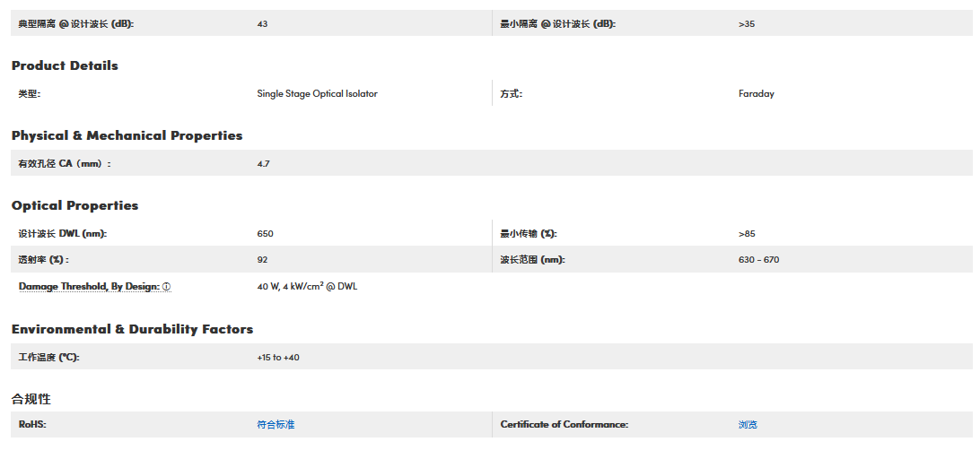
Task: Click the 设计波长 DWL (nm) label
Action: tap(63, 234)
